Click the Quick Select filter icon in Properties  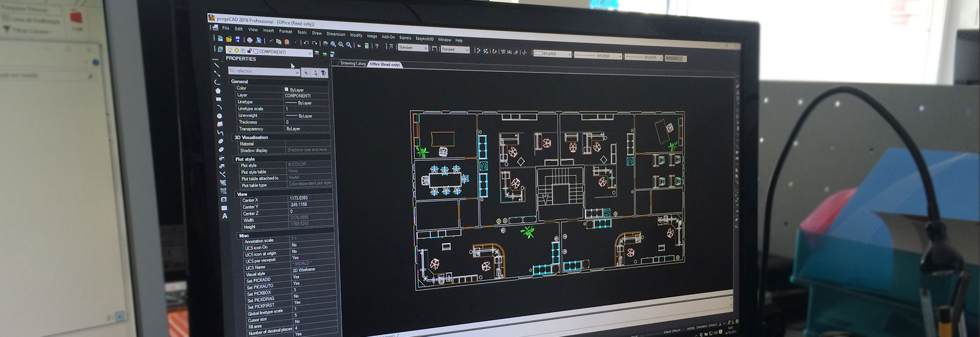point(324,73)
